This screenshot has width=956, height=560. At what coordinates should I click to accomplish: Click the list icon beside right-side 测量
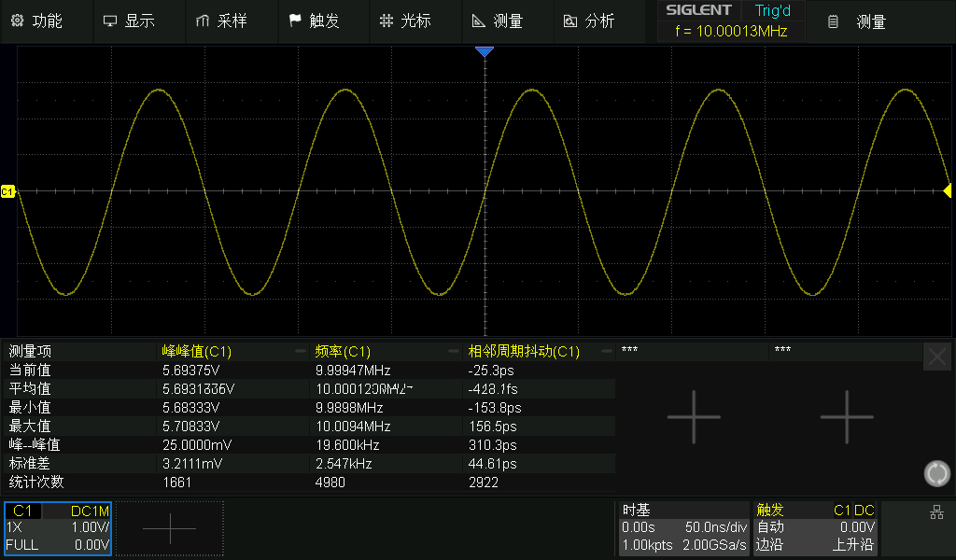[833, 22]
